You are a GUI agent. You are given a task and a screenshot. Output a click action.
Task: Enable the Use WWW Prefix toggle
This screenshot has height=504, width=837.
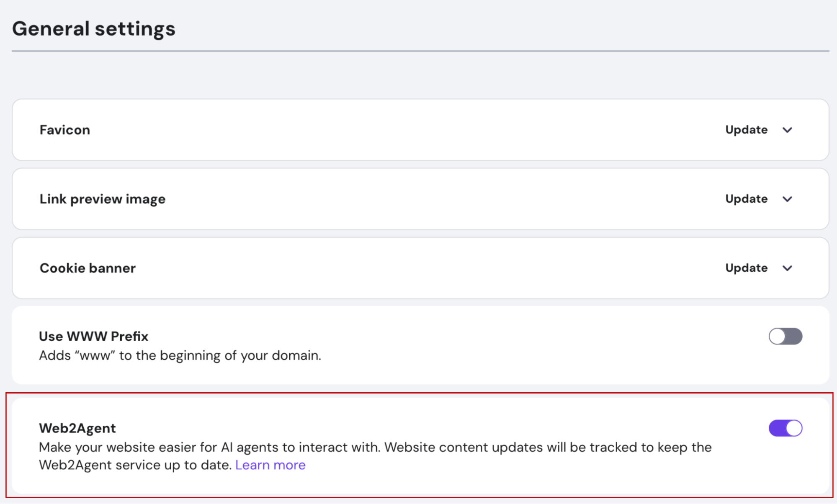click(785, 336)
